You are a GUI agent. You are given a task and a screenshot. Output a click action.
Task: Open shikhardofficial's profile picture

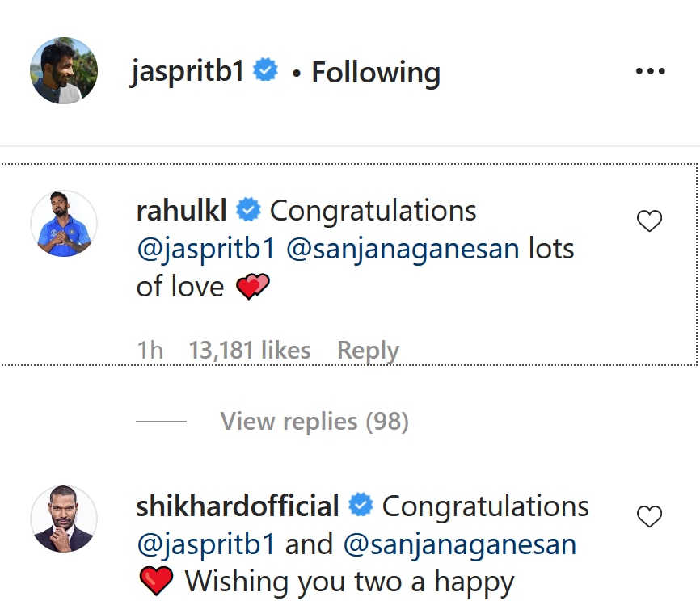64,519
